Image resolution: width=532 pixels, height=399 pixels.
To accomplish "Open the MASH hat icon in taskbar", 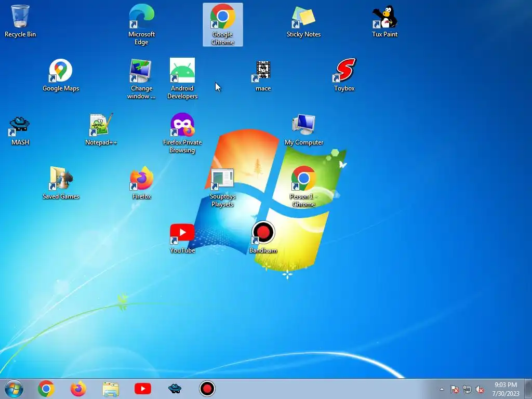I will [x=175, y=389].
